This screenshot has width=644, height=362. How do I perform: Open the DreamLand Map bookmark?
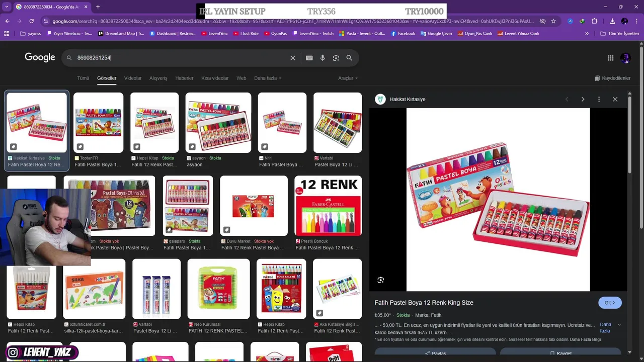pos(121,34)
